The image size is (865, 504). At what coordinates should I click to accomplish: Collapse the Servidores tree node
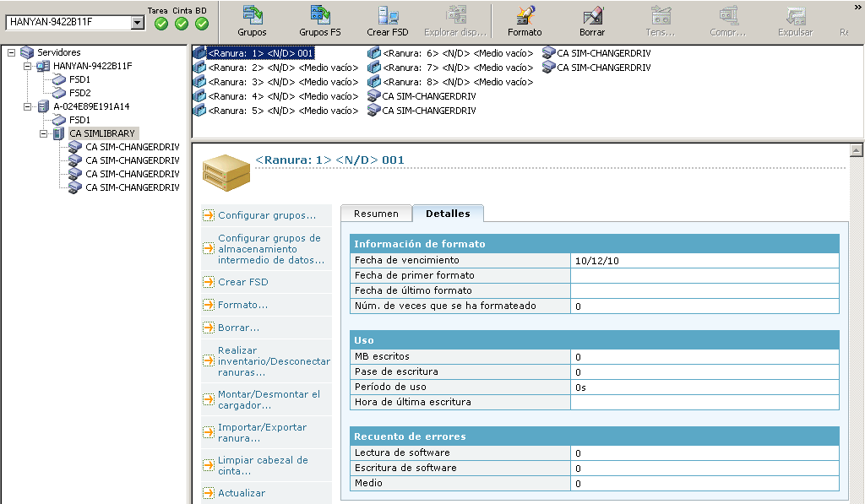[12, 52]
